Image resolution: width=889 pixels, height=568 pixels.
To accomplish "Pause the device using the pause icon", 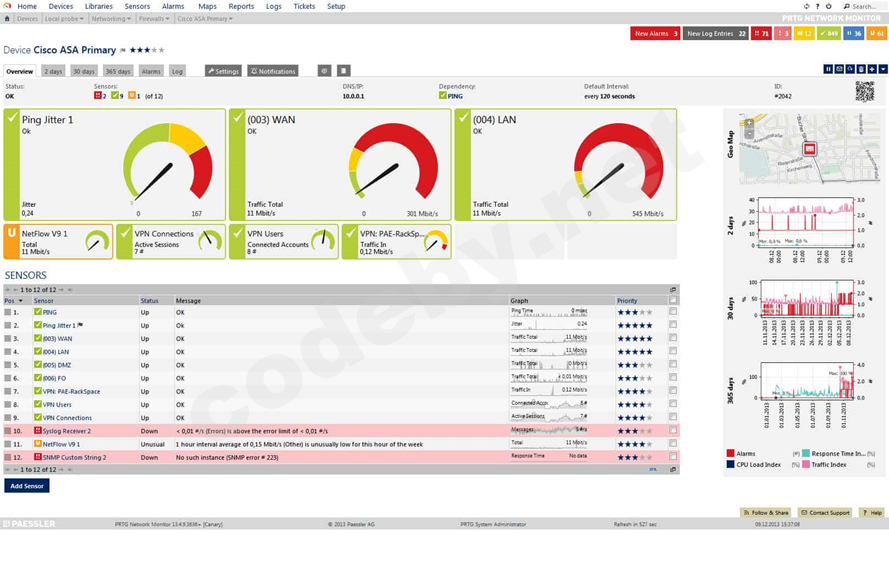I will [x=828, y=69].
